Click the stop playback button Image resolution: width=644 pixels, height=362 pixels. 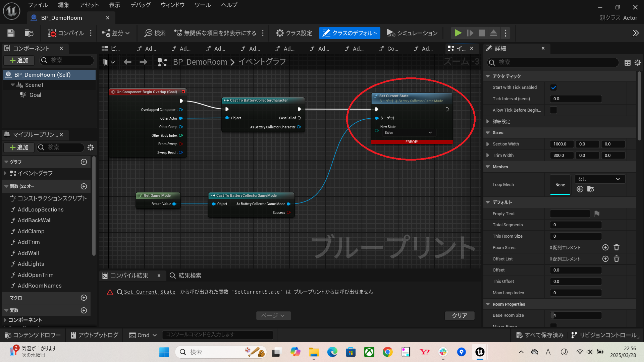click(482, 33)
